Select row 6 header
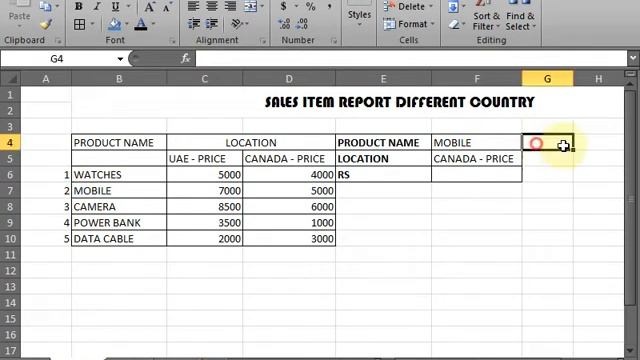 click(x=10, y=175)
